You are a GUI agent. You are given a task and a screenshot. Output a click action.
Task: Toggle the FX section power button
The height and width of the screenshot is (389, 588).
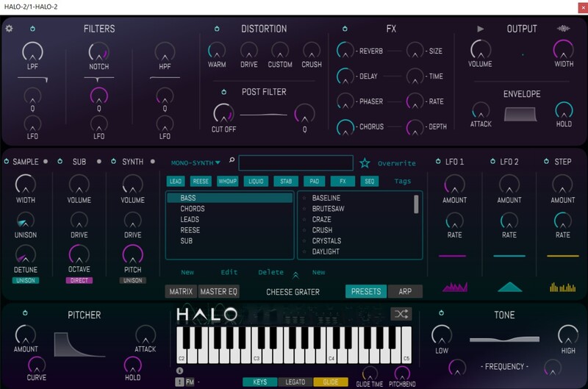pyautogui.click(x=345, y=29)
